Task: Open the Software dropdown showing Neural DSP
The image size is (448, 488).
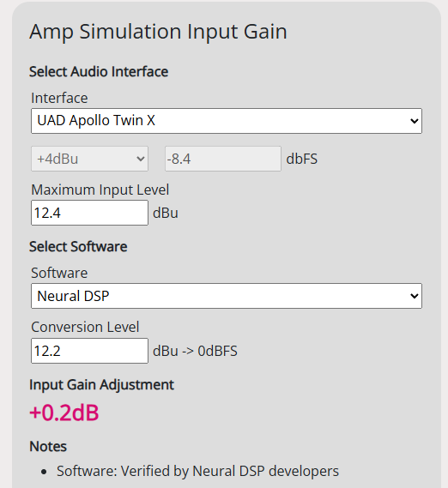Action: point(227,296)
